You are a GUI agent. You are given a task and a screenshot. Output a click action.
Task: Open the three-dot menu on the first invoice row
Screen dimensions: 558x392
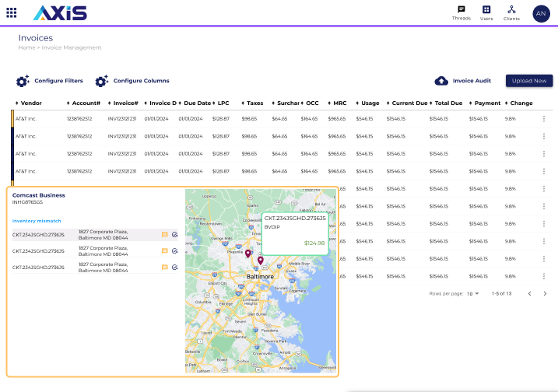pyautogui.click(x=544, y=119)
